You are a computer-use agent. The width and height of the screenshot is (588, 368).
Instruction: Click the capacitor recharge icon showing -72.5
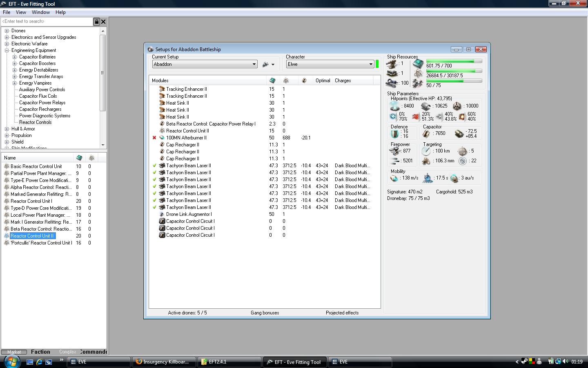(459, 134)
